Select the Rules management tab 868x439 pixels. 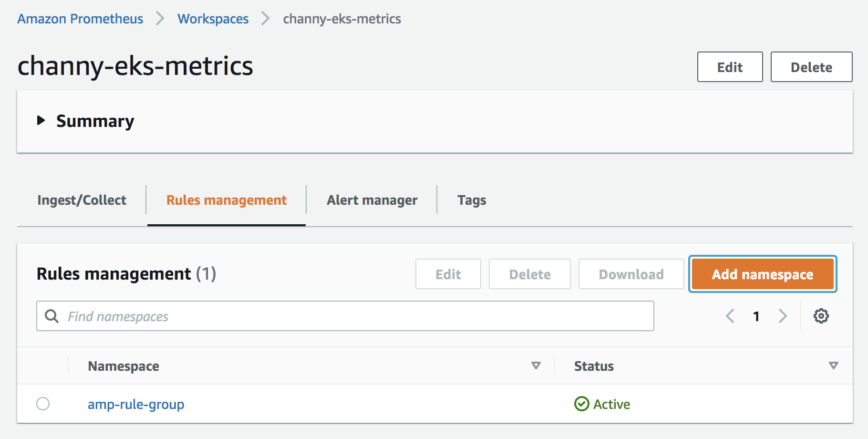[227, 200]
